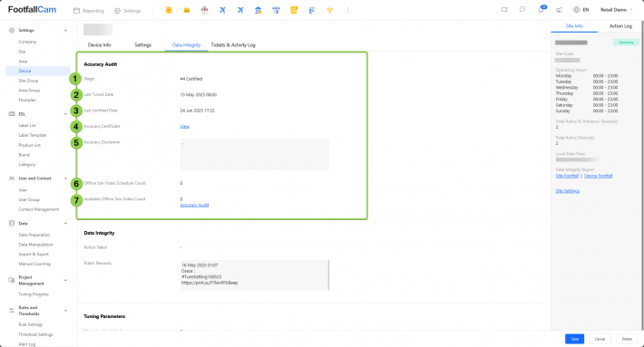Screen dimensions: 644x347
Task: Open Threshold Settings in sidebar
Action: tap(35, 334)
